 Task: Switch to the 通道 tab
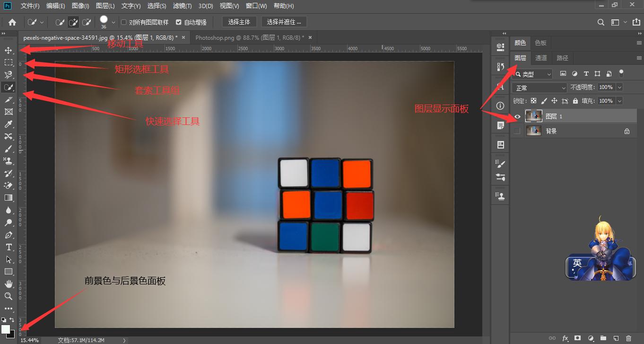tap(541, 58)
